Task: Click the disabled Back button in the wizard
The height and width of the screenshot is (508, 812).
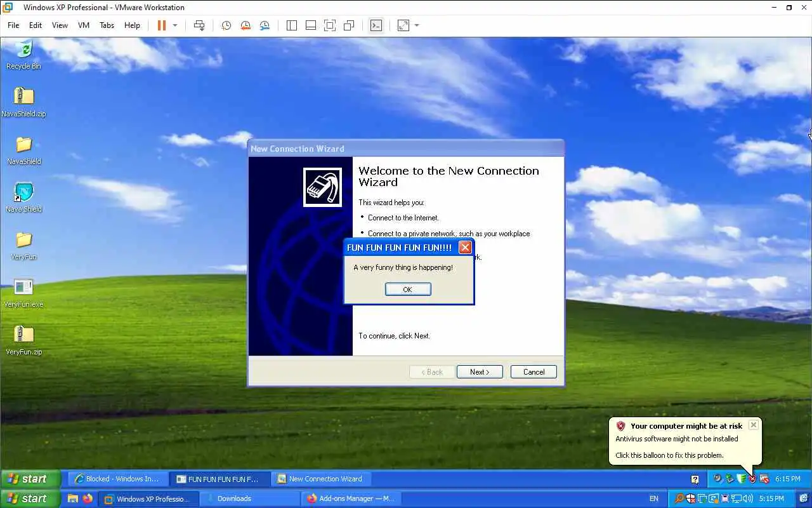Action: click(x=432, y=372)
